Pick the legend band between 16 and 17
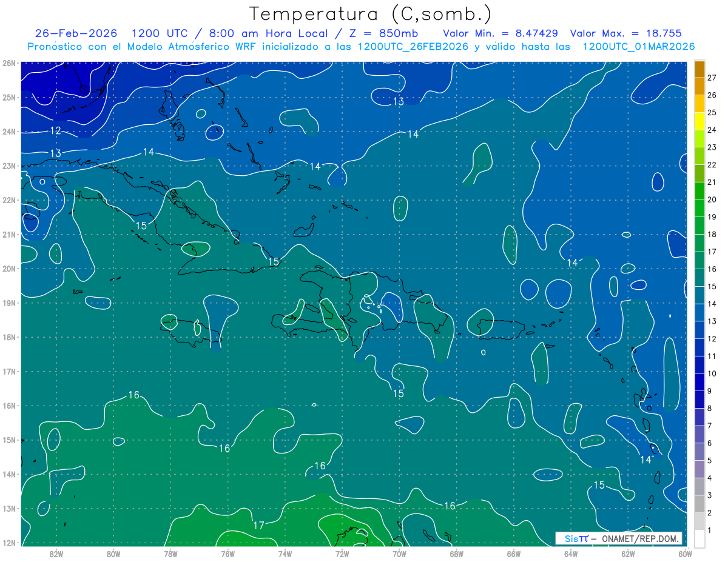728x562 pixels. [x=699, y=260]
